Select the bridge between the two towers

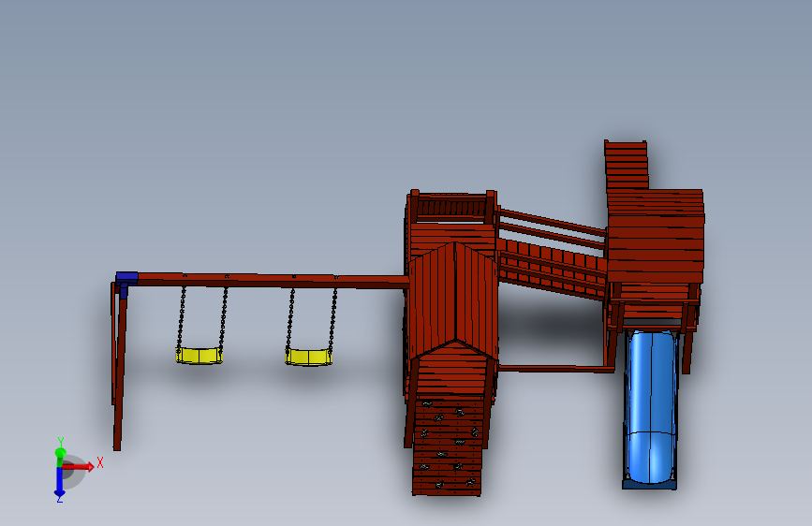pyautogui.click(x=552, y=256)
